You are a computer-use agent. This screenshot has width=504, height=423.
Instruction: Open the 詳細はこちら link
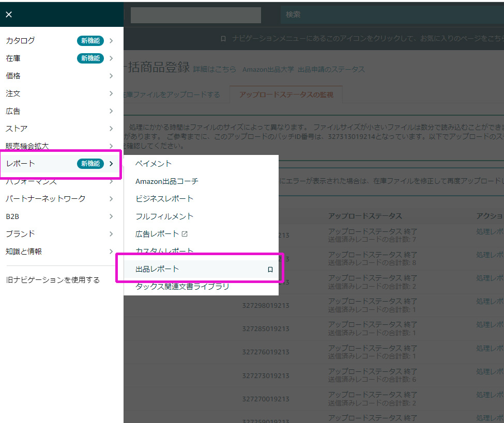pos(215,69)
